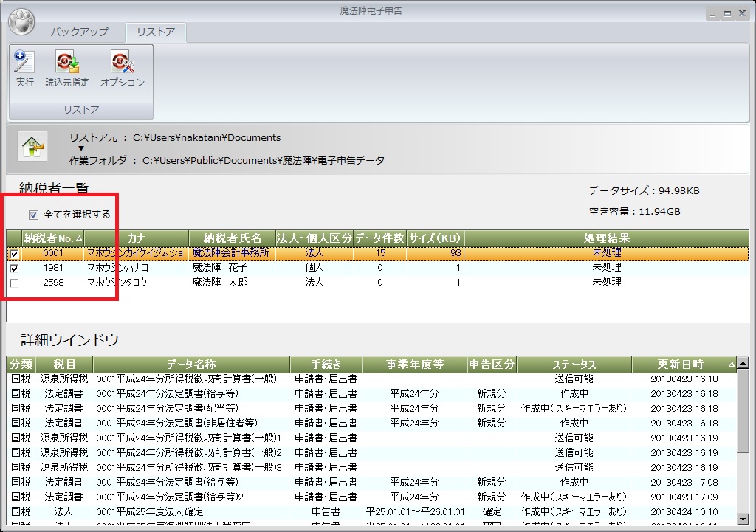
Task: Click the 納税者氏名 column header
Action: [233, 238]
